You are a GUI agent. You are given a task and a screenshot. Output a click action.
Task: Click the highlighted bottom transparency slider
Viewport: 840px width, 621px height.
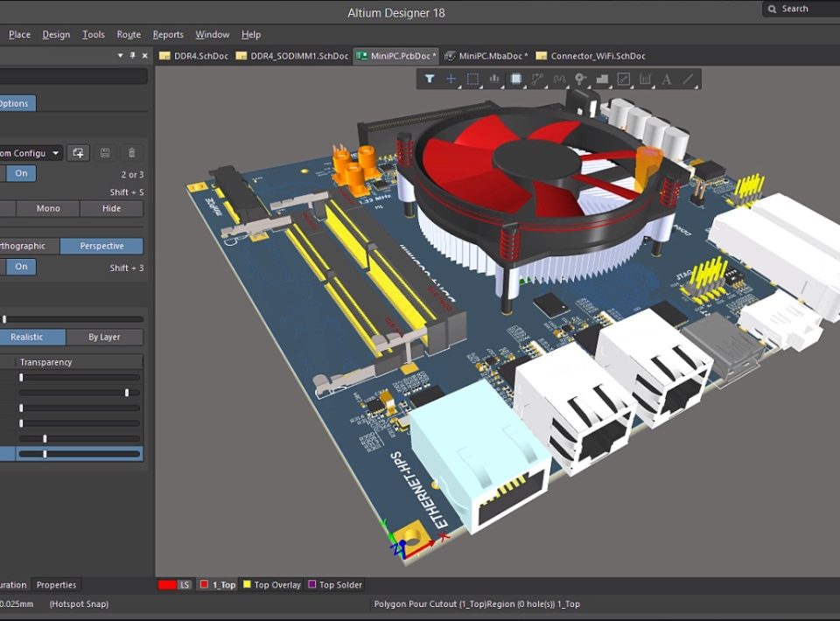click(80, 454)
